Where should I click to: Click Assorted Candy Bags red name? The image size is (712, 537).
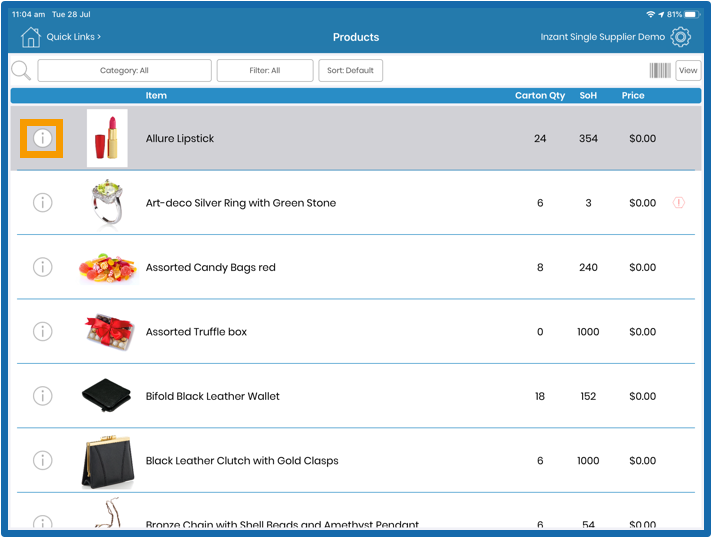(211, 267)
